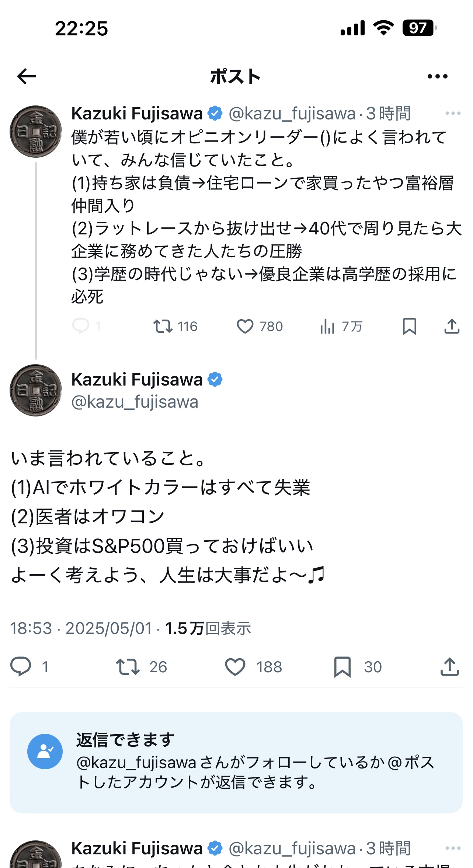The width and height of the screenshot is (473, 868).
Task: Bookmark the first post
Action: 409,327
